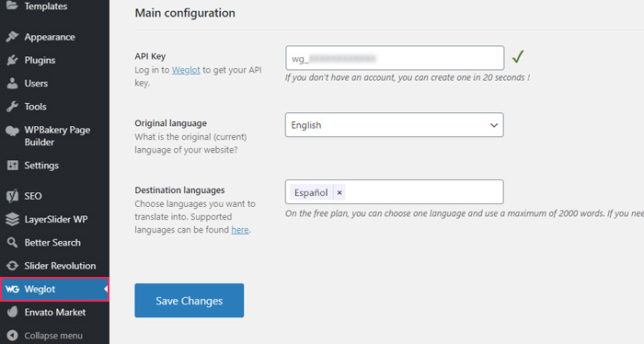Click the LayerSlider WP stack icon
644x344 pixels.
[12, 219]
